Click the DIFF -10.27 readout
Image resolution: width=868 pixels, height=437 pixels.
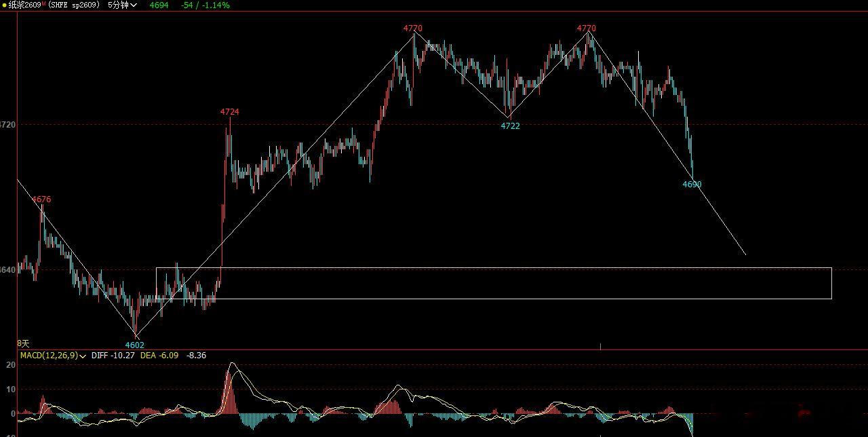click(113, 355)
